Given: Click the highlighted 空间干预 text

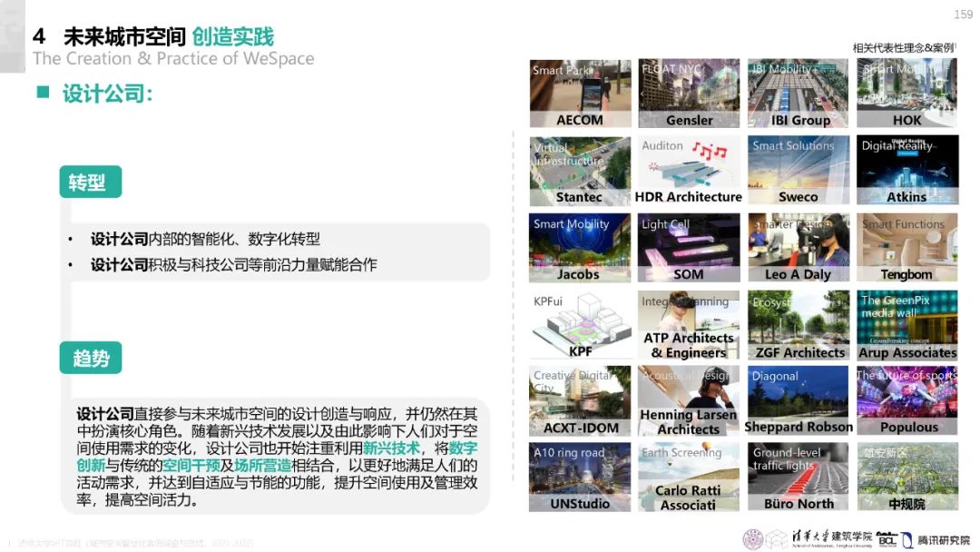Looking at the screenshot, I should tap(191, 465).
